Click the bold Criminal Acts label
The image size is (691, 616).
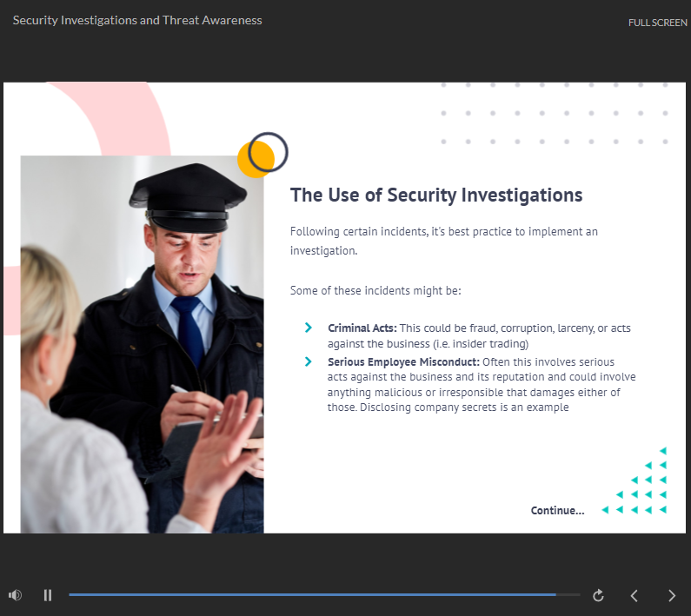[x=362, y=328]
